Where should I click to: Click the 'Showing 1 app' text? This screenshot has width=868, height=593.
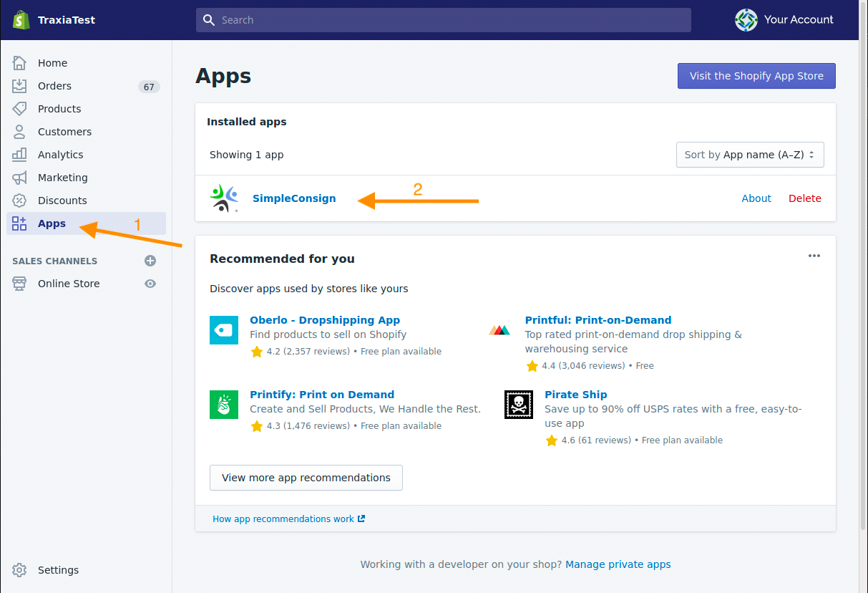click(x=247, y=155)
